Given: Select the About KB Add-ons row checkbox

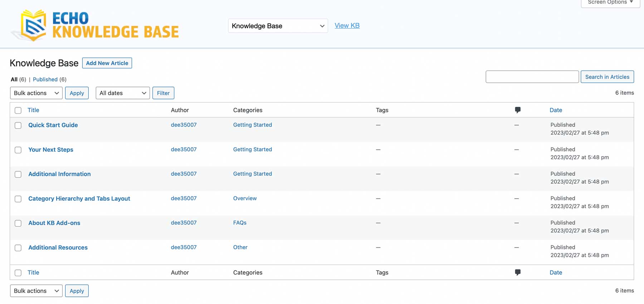Looking at the screenshot, I should 18,224.
